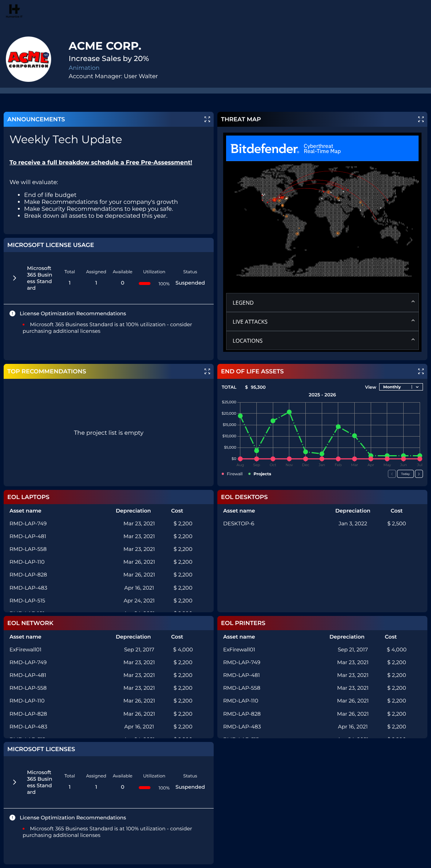Screen dimensions: 431x868
Task: Select ExFirewall01 in EOL Network
Action: [26, 649]
